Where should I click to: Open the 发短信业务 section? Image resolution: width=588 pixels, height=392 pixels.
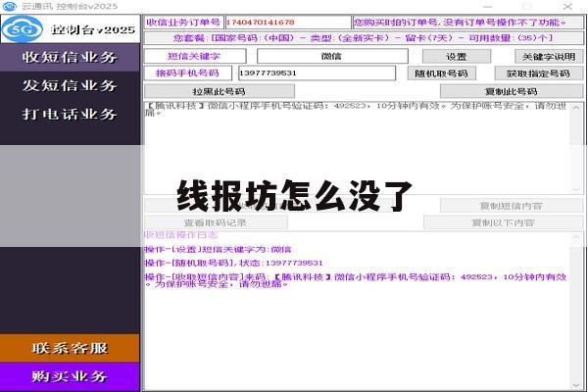click(x=70, y=85)
